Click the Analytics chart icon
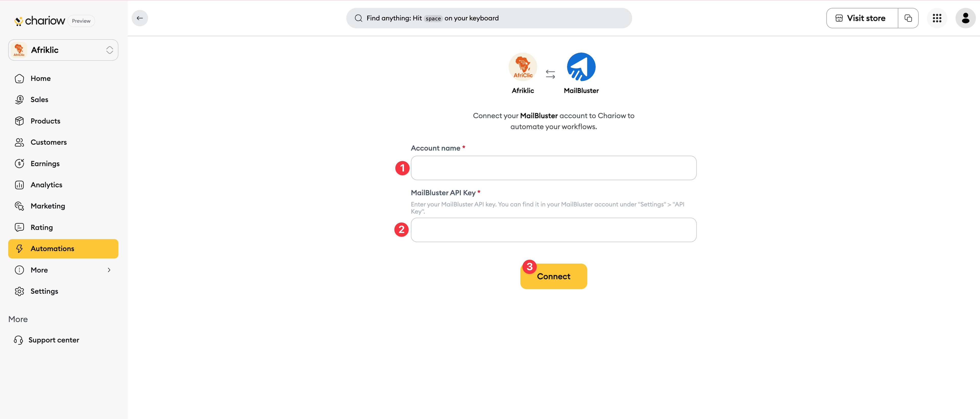 coord(19,185)
